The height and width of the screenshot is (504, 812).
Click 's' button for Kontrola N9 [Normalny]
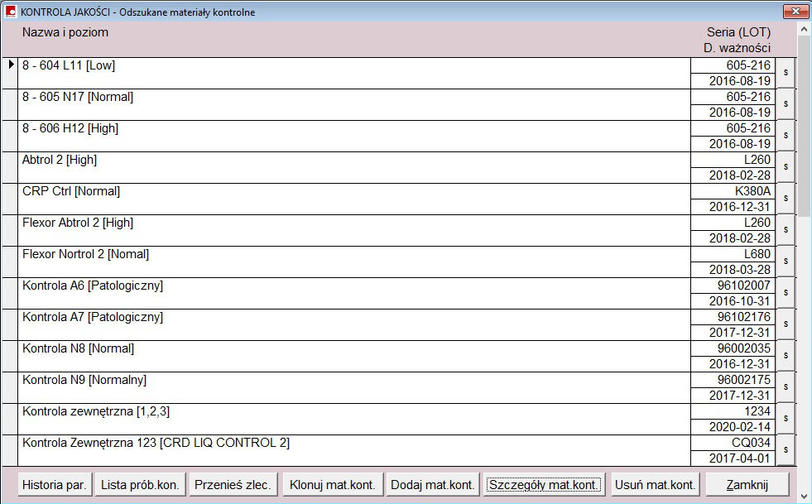click(x=785, y=387)
